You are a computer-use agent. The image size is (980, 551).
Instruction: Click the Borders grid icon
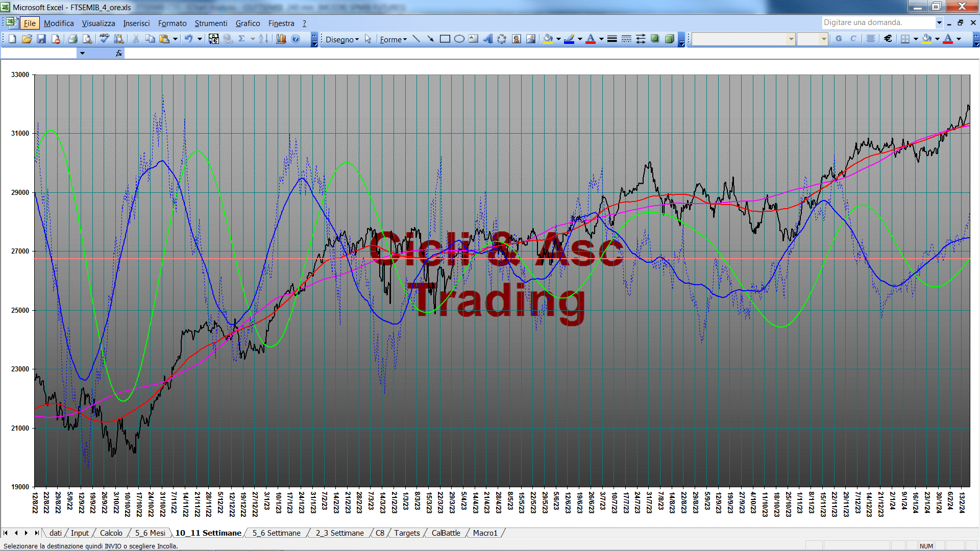[905, 39]
